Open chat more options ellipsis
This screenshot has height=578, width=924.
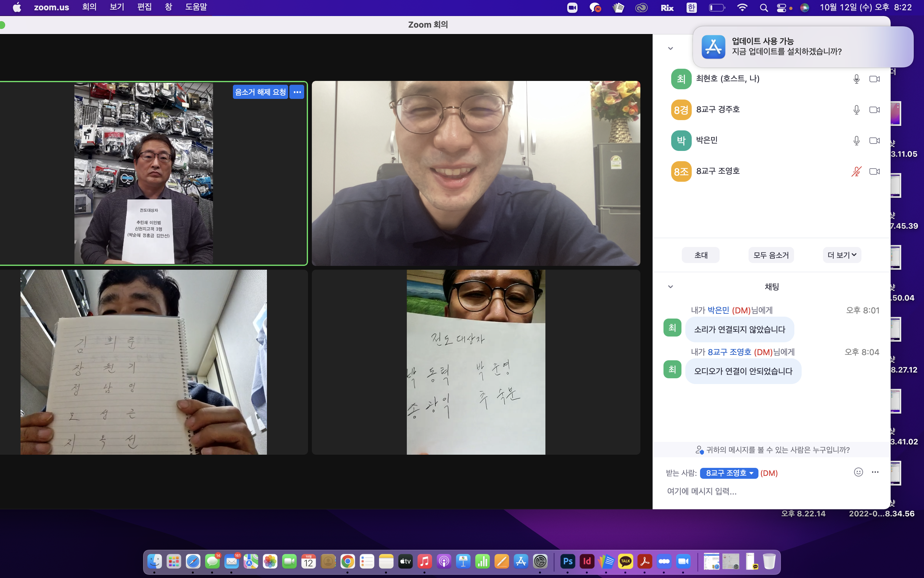875,472
